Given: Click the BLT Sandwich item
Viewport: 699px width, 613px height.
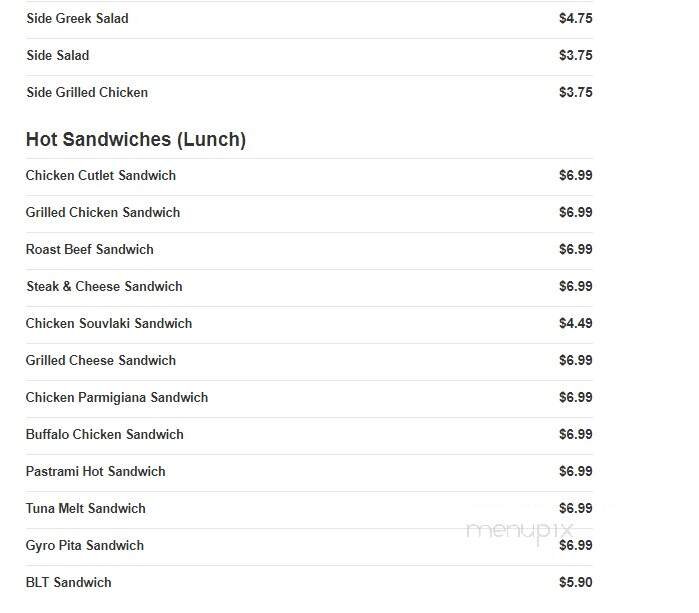Looking at the screenshot, I should [69, 582].
